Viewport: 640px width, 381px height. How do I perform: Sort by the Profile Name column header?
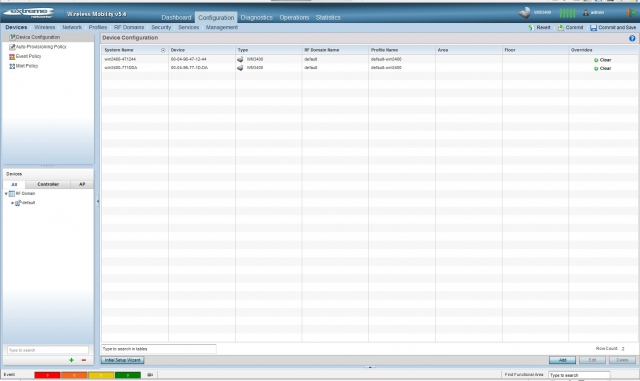(402, 50)
